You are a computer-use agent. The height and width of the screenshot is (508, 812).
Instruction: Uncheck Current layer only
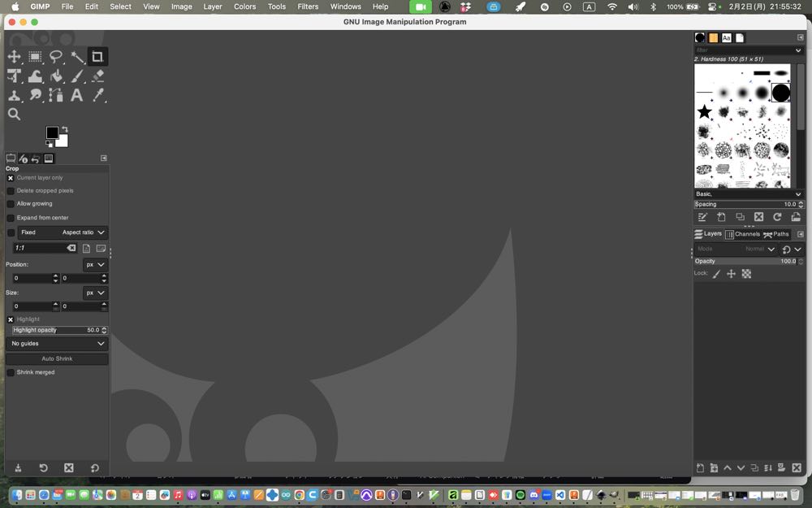click(11, 178)
